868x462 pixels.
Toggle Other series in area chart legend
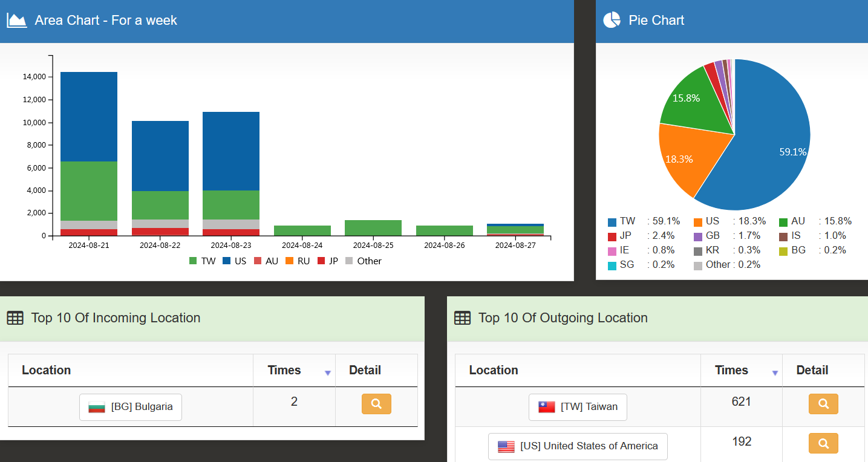363,261
